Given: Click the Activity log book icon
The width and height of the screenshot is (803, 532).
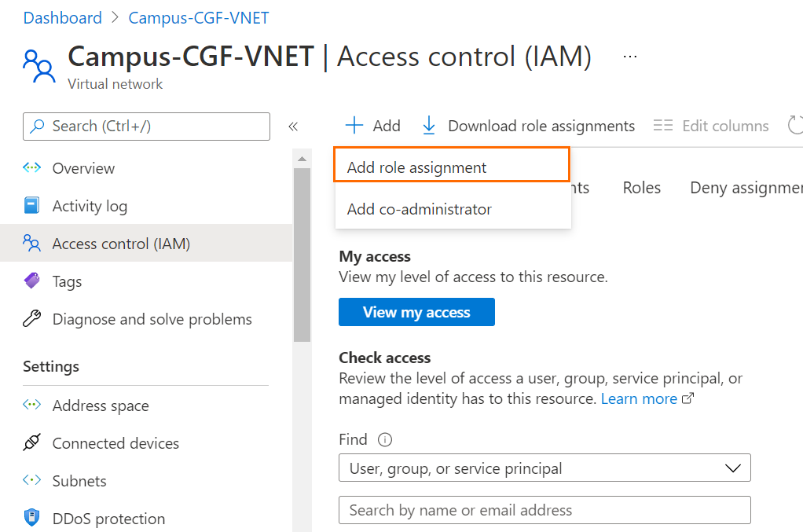Looking at the screenshot, I should pos(31,206).
